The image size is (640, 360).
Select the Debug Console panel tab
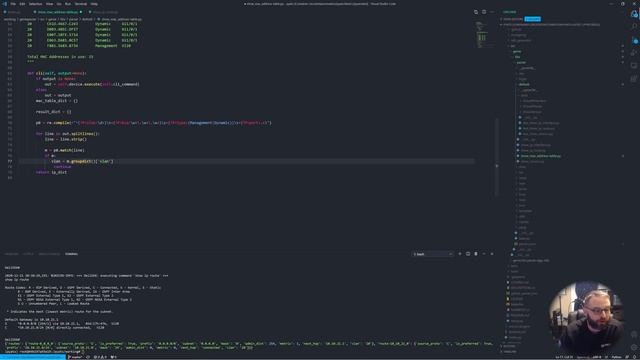click(49, 254)
